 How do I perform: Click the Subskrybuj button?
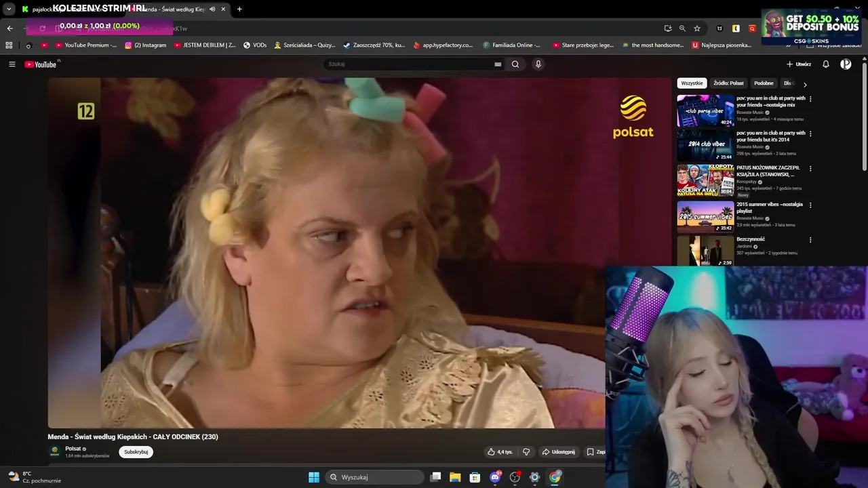coord(136,452)
